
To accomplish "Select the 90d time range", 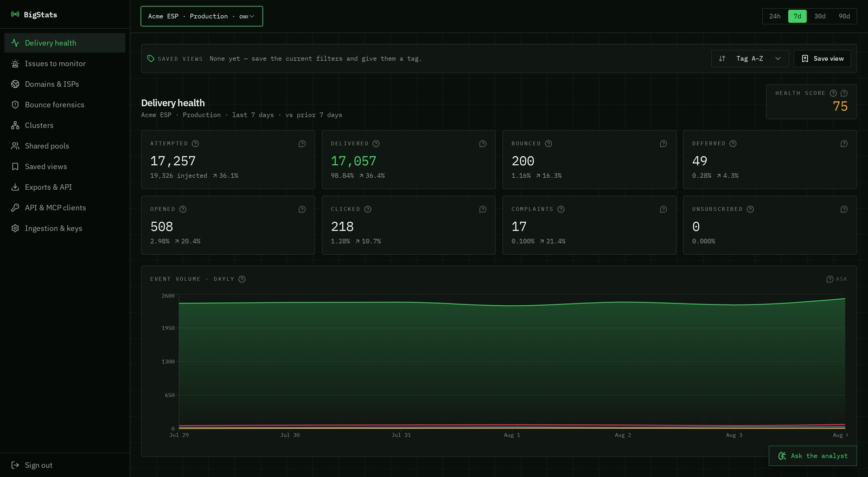I will pyautogui.click(x=844, y=16).
